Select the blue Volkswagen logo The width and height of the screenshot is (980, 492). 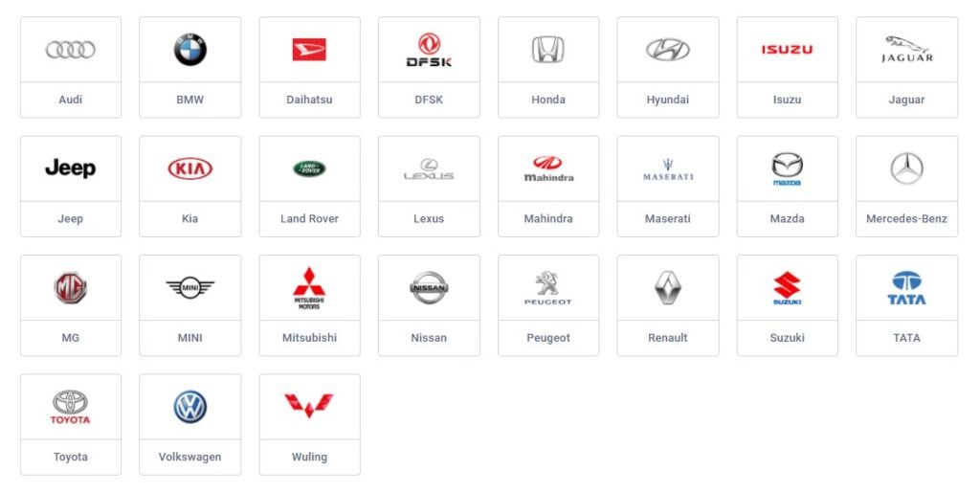[190, 407]
